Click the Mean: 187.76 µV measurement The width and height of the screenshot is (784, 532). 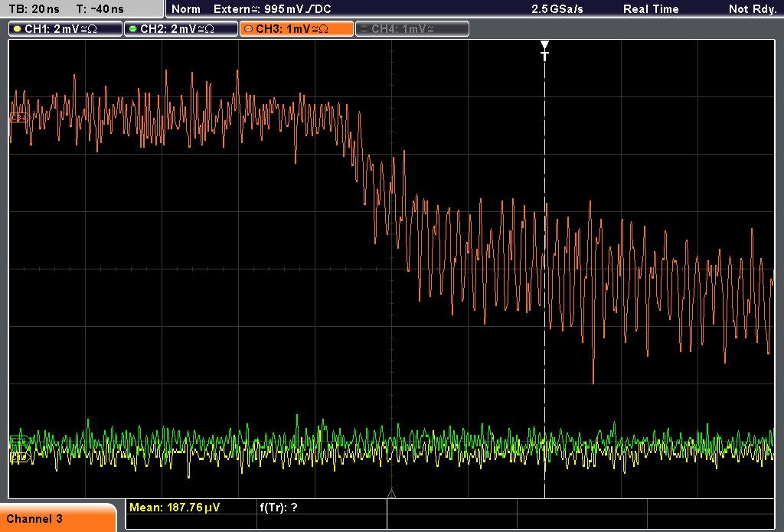[x=175, y=508]
